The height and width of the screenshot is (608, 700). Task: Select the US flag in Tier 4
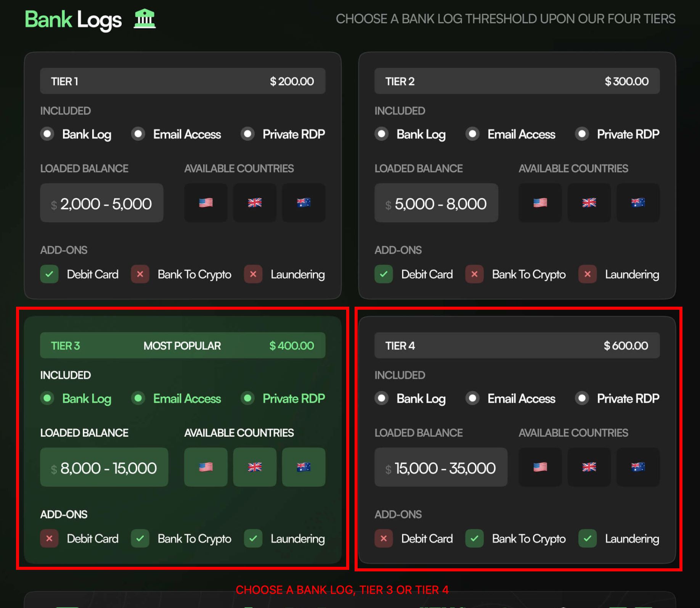tap(540, 467)
